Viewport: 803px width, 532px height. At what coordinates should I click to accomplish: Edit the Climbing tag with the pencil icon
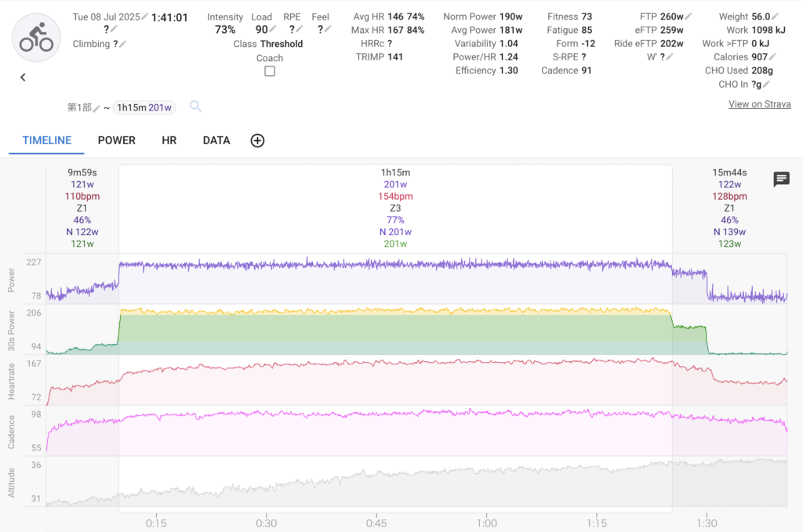click(x=122, y=44)
